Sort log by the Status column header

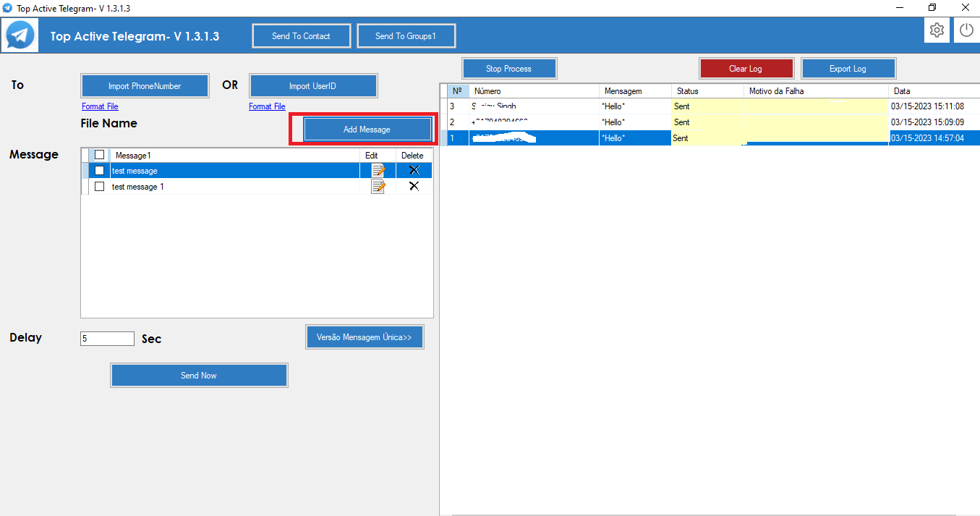[707, 91]
